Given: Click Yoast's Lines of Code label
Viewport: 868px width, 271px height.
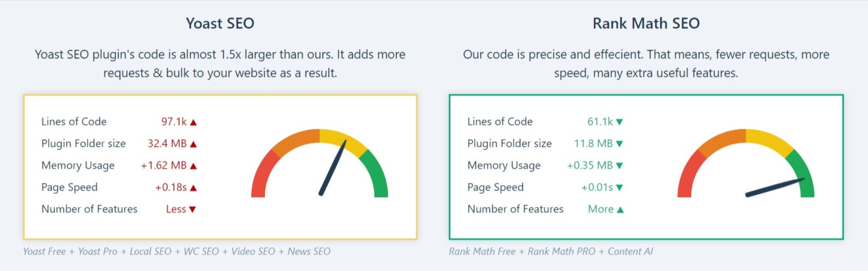Looking at the screenshot, I should [74, 122].
